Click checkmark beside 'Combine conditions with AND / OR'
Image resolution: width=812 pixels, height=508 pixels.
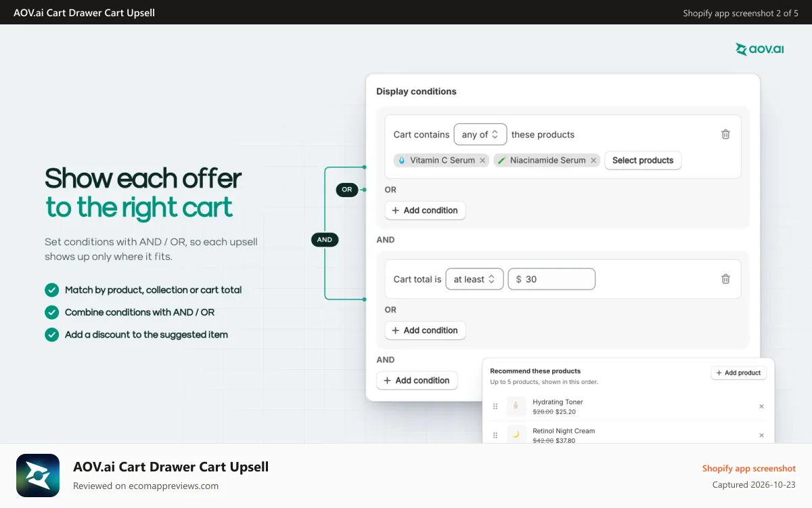tap(52, 312)
